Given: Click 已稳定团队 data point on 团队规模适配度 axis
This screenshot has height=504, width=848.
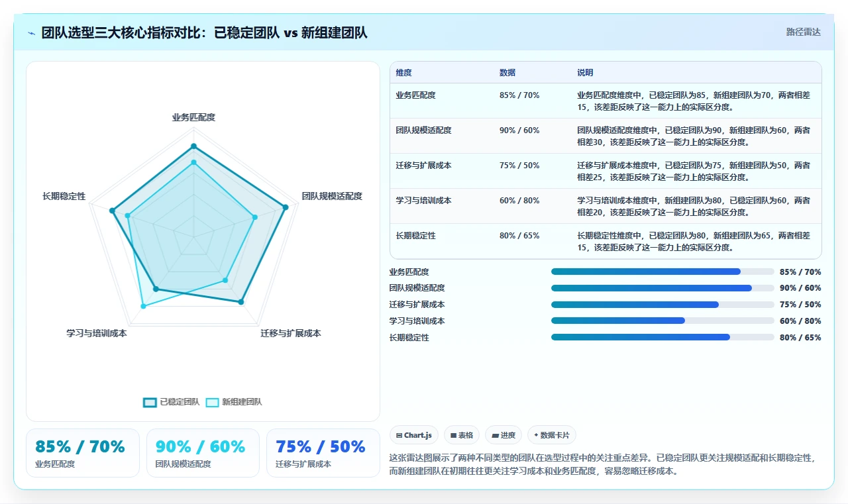Looking at the screenshot, I should (x=286, y=207).
